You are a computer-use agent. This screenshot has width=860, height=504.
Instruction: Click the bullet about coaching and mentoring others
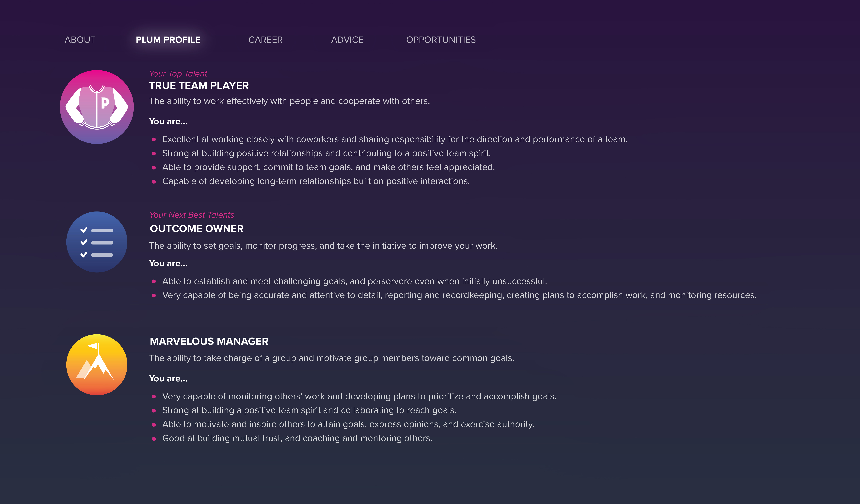tap(297, 438)
